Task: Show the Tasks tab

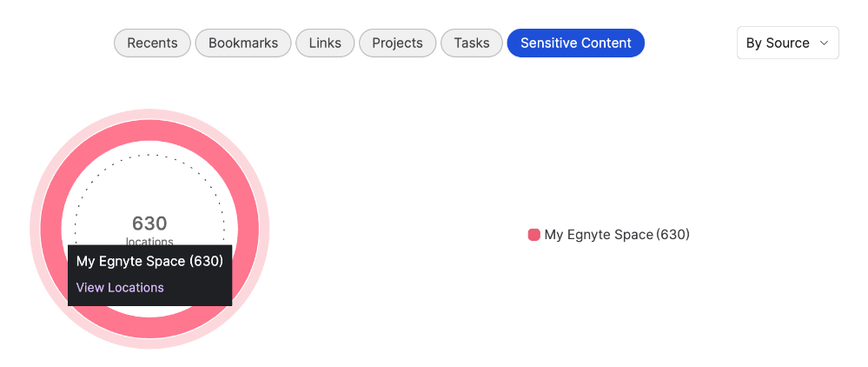Action: [472, 43]
